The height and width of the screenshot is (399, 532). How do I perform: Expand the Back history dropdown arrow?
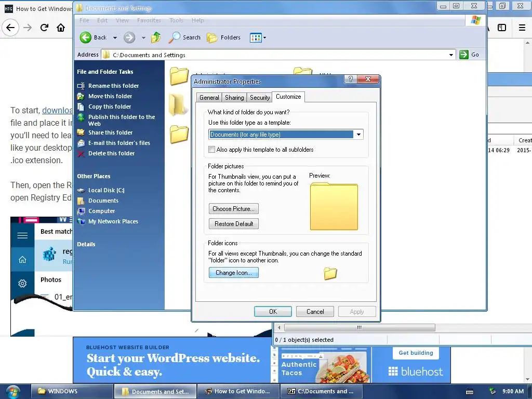[x=115, y=37]
